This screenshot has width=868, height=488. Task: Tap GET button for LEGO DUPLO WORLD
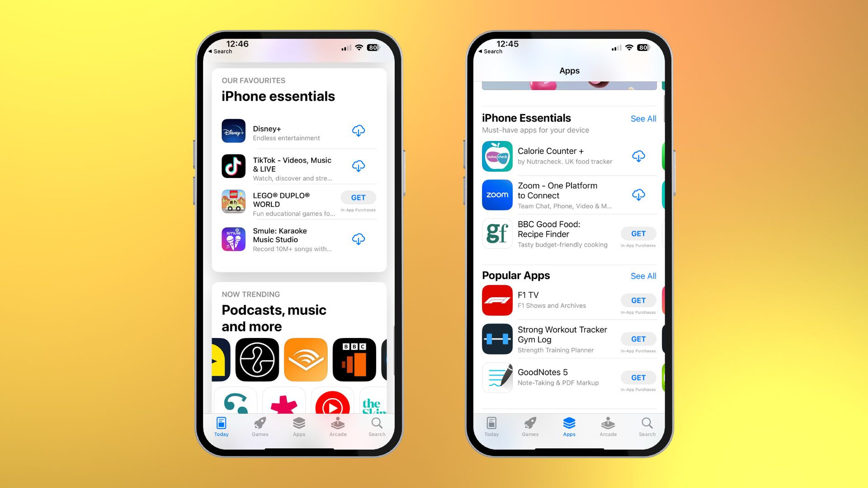pos(359,197)
